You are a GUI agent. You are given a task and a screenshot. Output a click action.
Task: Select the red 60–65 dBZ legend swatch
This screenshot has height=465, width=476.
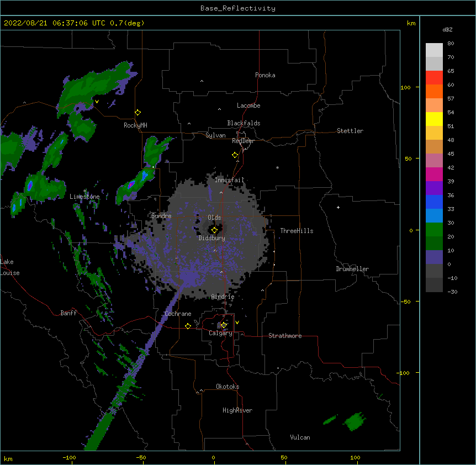click(434, 78)
